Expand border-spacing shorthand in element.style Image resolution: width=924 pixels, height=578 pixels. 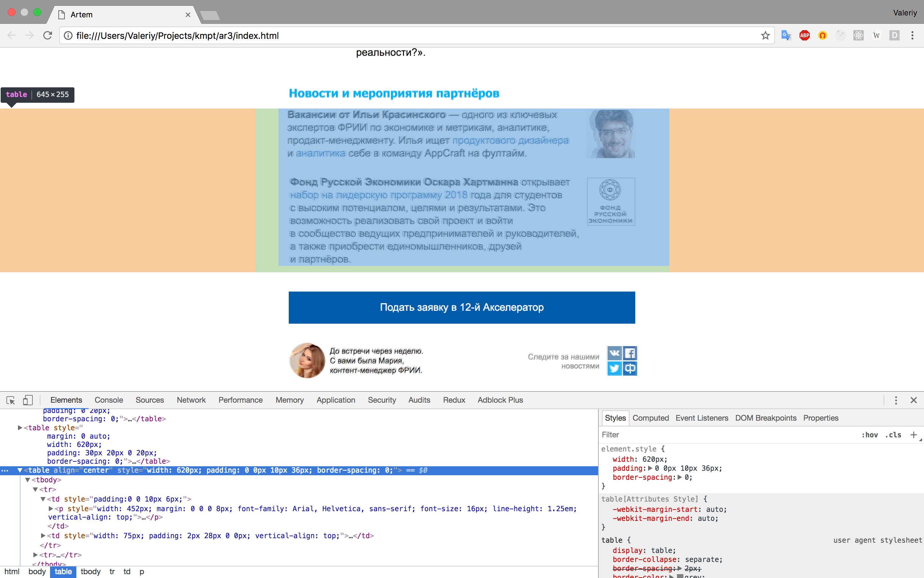point(680,477)
